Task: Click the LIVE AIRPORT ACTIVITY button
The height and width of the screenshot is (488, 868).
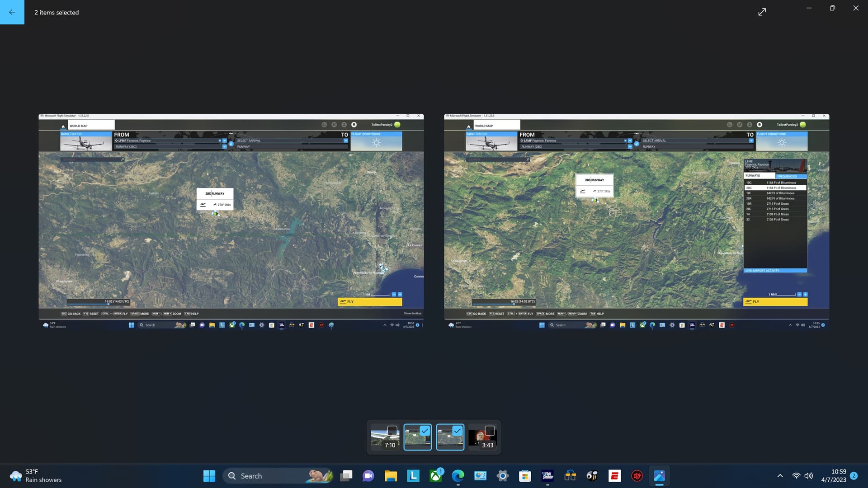Action: point(775,270)
